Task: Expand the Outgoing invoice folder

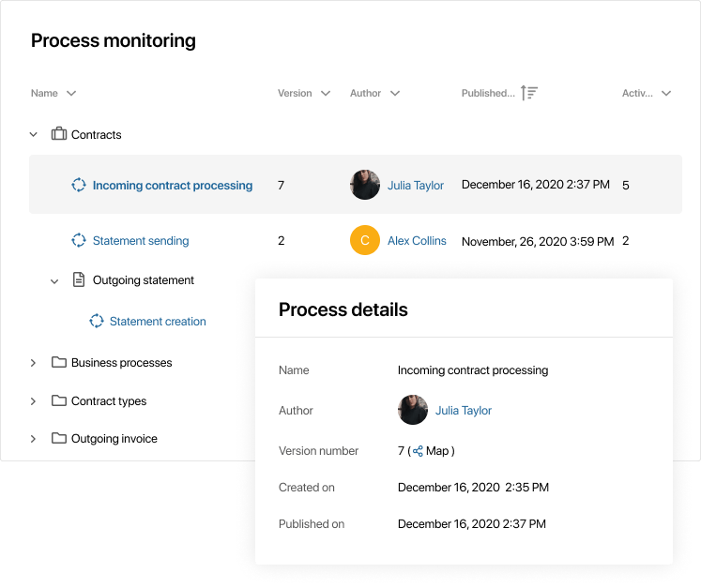Action: [33, 438]
